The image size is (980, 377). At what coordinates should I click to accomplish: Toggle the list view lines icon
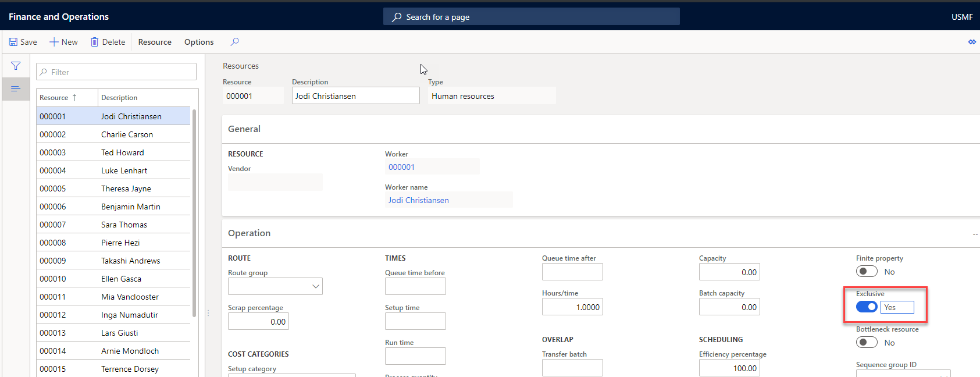(x=16, y=88)
